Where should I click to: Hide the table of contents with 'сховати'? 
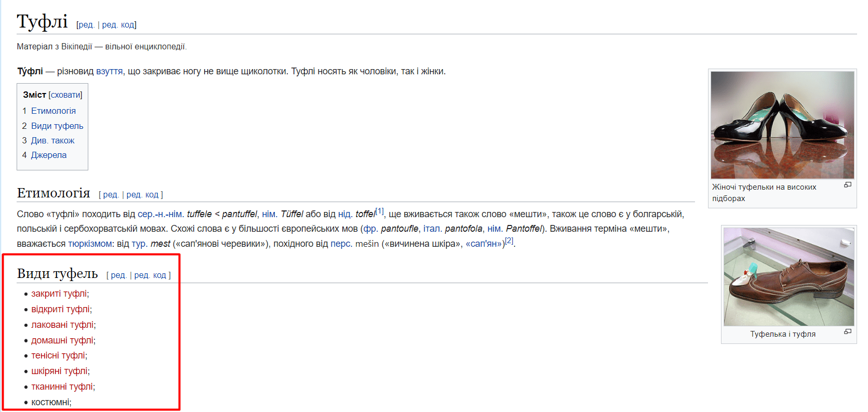pyautogui.click(x=65, y=95)
